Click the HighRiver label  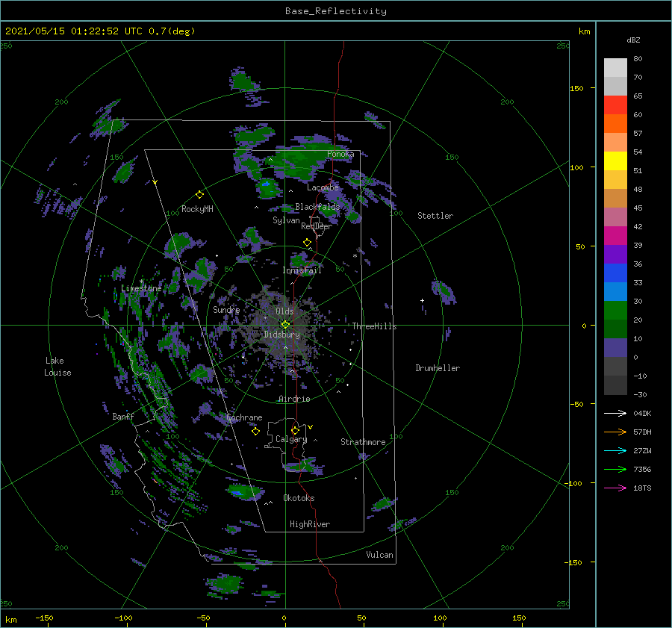(x=310, y=524)
